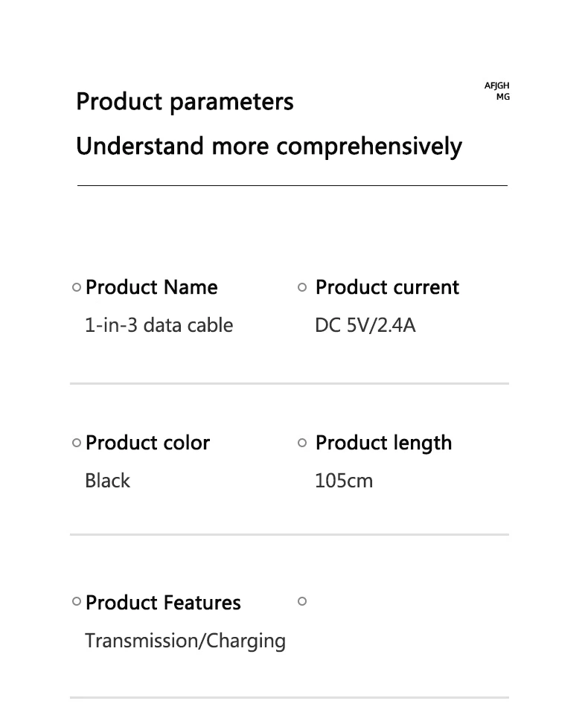
Task: Click the bullet circle beside Product Name
Action: pos(77,287)
